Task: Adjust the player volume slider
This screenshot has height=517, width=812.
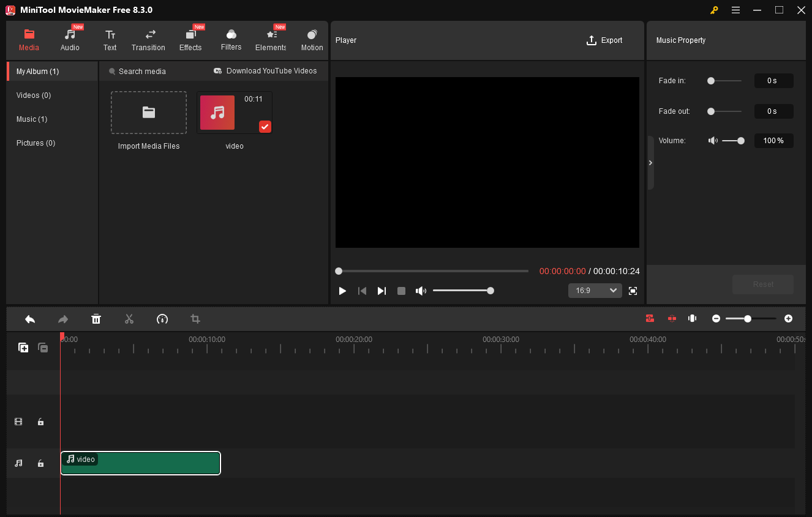Action: click(x=462, y=291)
